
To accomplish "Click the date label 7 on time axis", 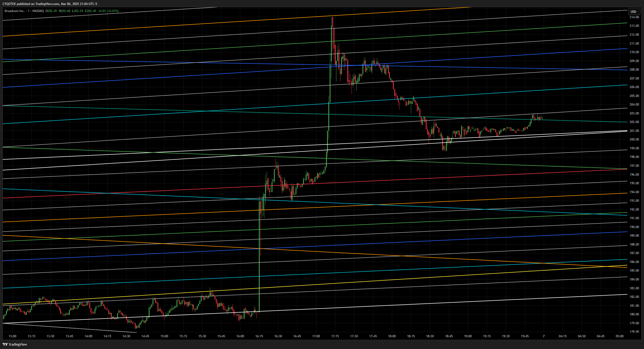I will 544,336.
